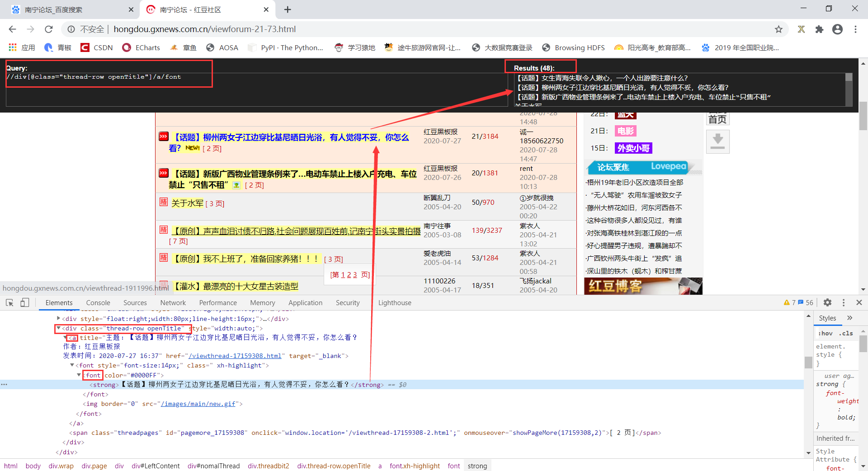
Task: Open the /images/main/new.gif source link
Action: (x=198, y=404)
